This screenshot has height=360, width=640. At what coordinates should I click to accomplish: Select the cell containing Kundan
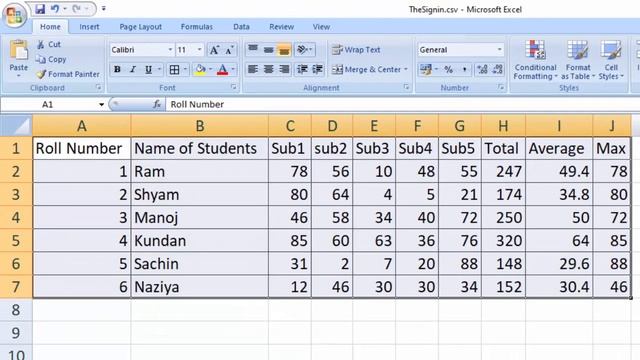click(200, 241)
